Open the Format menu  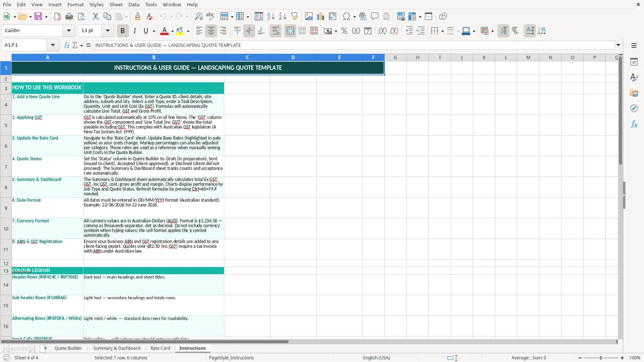tap(75, 4)
